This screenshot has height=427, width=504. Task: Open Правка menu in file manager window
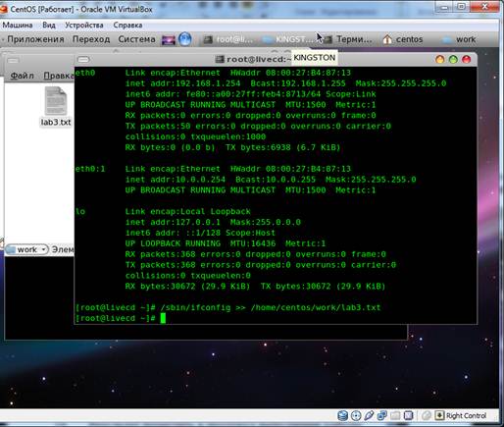tap(59, 76)
